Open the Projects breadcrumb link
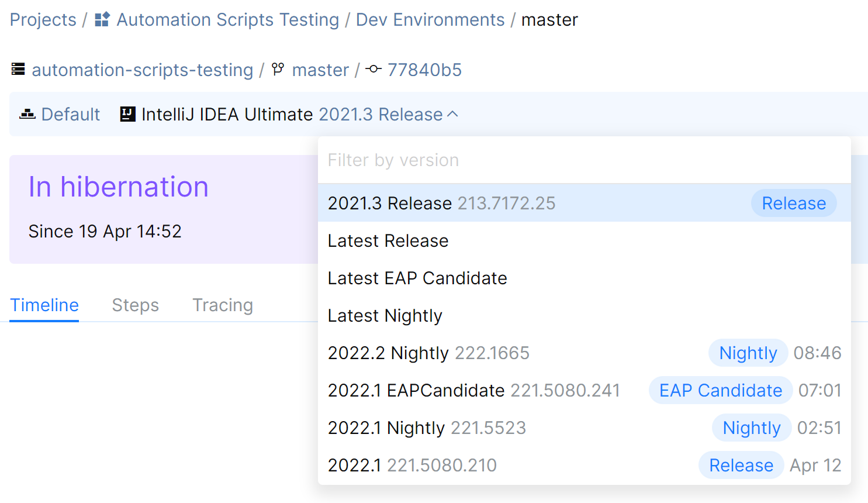 pos(43,19)
